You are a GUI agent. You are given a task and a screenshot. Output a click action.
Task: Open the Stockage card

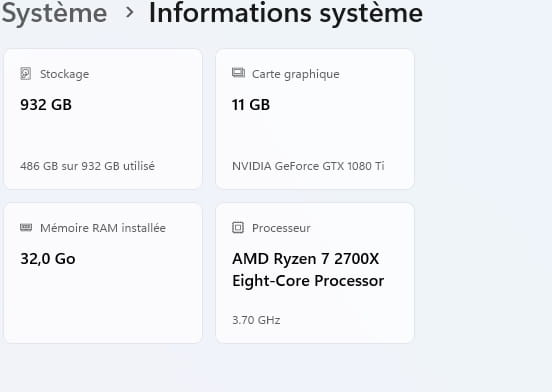(103, 119)
